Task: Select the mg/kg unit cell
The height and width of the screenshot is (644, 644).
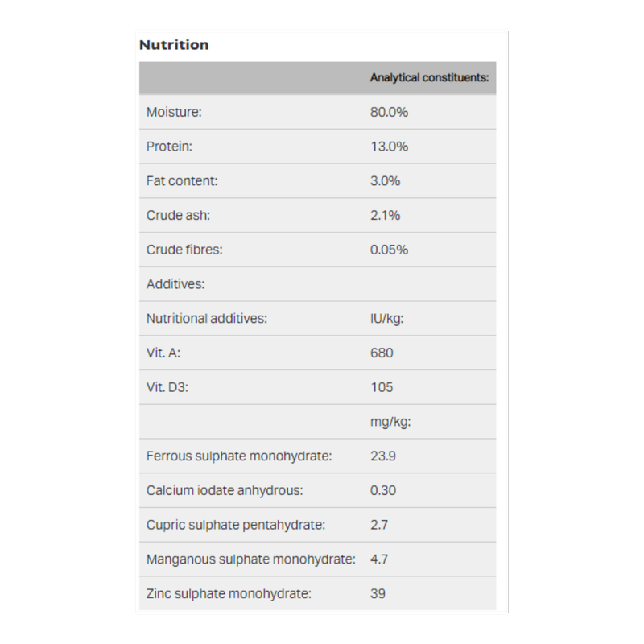Action: pyautogui.click(x=390, y=422)
